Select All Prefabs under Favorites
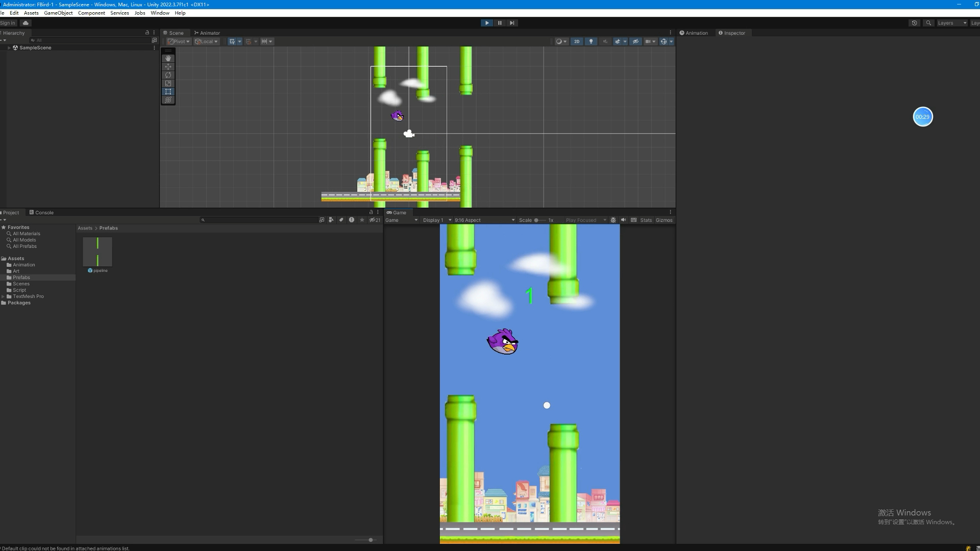 [24, 246]
